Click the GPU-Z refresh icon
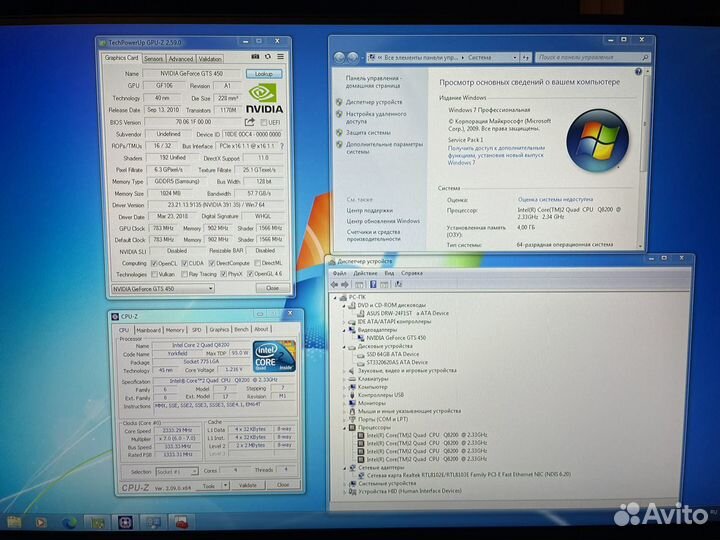The height and width of the screenshot is (540, 720). [x=267, y=58]
